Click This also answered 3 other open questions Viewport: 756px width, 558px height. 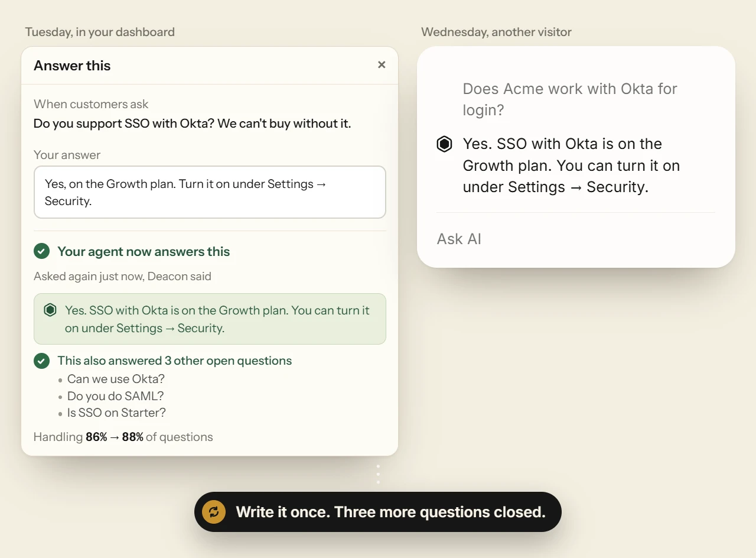[174, 361]
